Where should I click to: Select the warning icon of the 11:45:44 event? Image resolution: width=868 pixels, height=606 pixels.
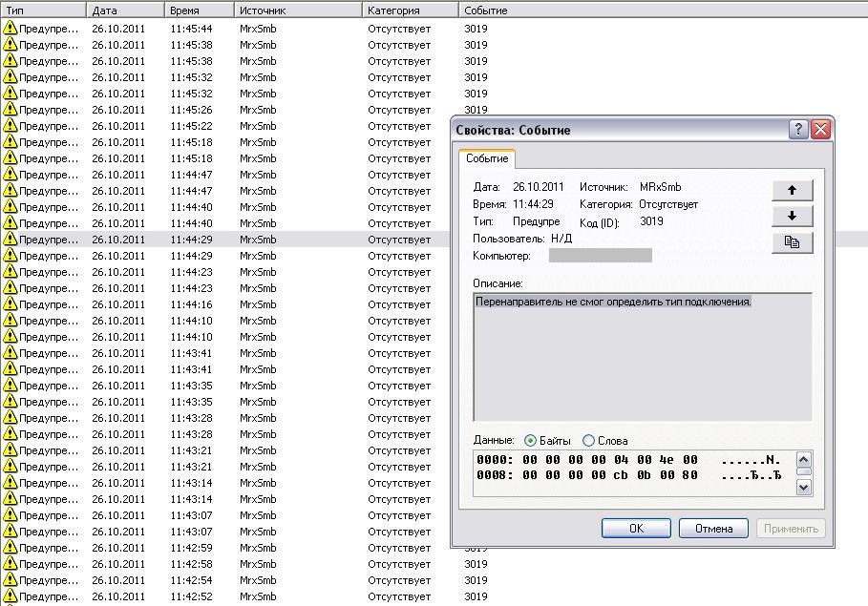[x=10, y=29]
